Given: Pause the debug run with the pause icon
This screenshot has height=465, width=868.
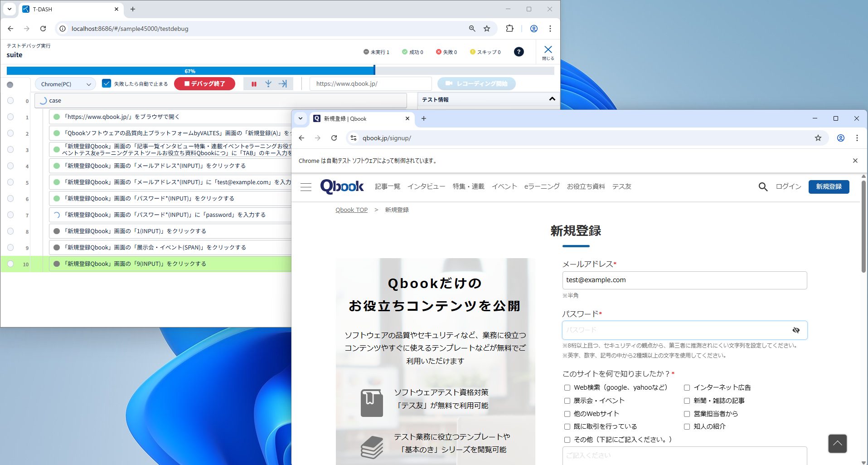Looking at the screenshot, I should point(254,84).
